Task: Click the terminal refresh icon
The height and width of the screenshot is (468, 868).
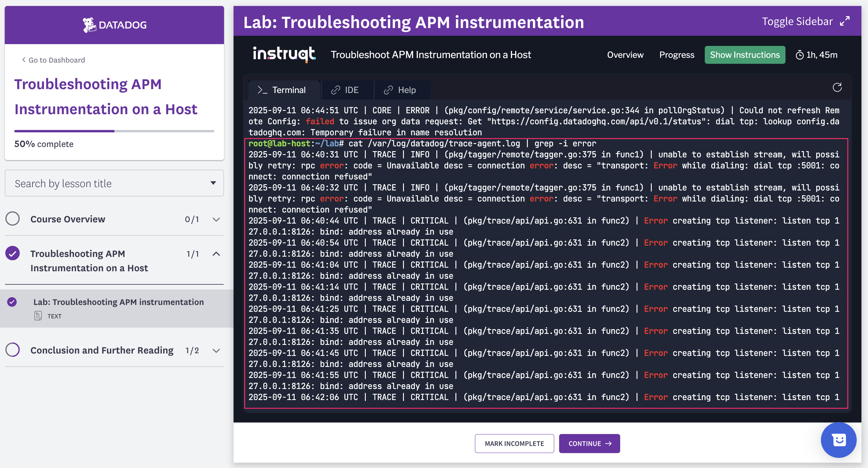Action: pyautogui.click(x=837, y=87)
